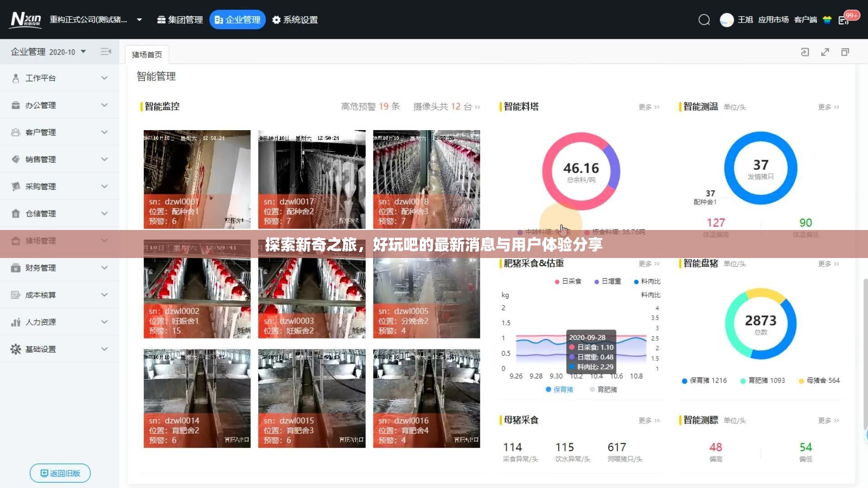Screen dimensions: 868x488
Task: Toggle the 日采食 legend item
Action: tap(568, 282)
